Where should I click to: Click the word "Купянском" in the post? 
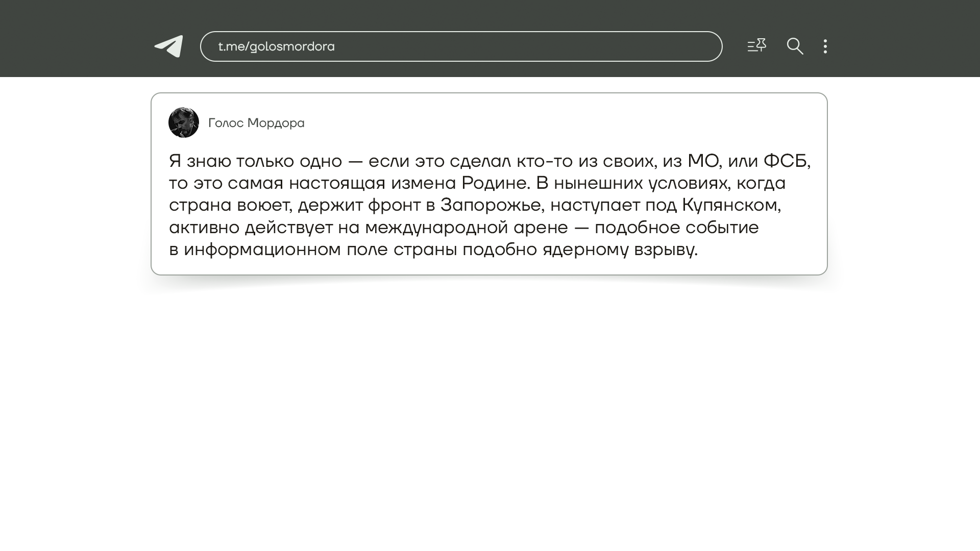pyautogui.click(x=730, y=205)
